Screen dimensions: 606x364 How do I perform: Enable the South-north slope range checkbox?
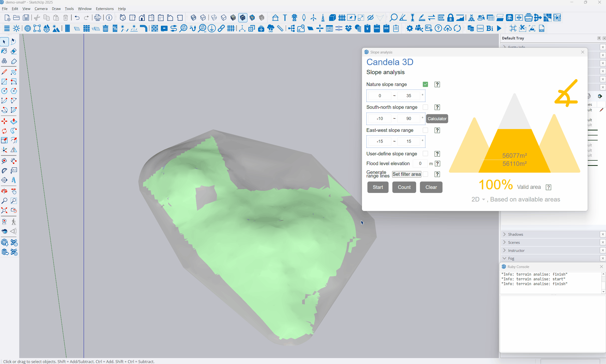[425, 107]
